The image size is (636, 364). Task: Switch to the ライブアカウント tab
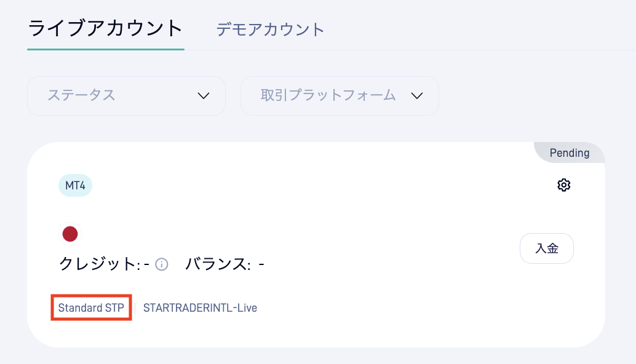click(105, 29)
